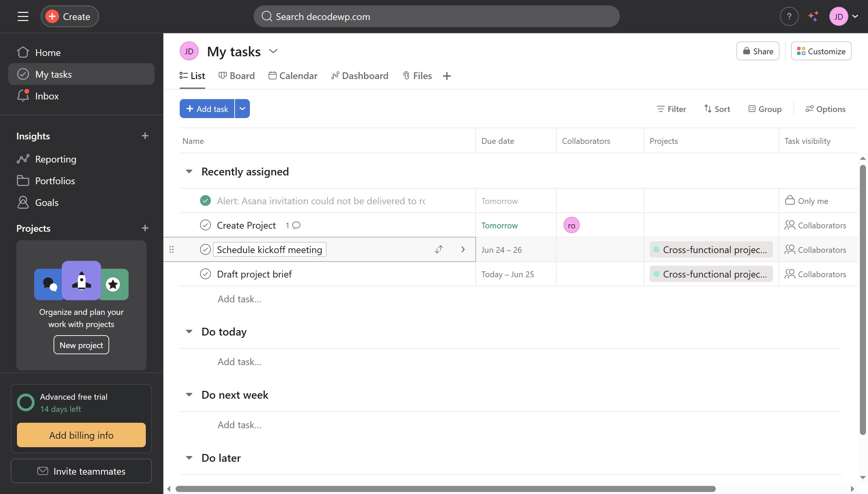Image resolution: width=868 pixels, height=494 pixels.
Task: Switch to the Calendar tab
Action: click(293, 76)
